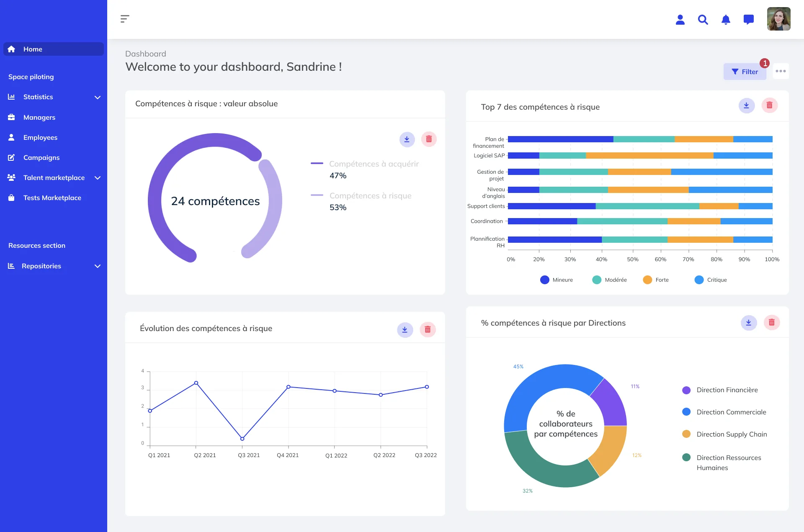Expand the Talent marketplace chevron
This screenshot has height=532, width=804.
coord(98,178)
